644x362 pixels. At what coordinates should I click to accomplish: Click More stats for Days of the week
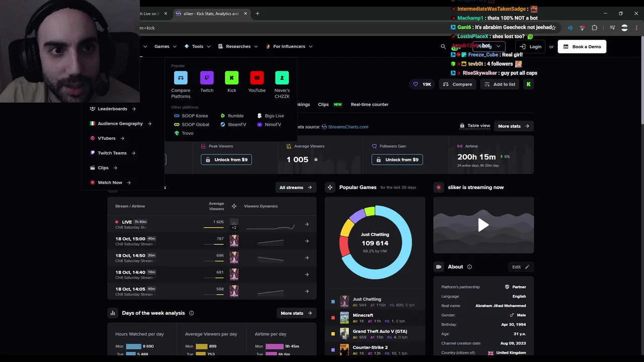click(296, 313)
